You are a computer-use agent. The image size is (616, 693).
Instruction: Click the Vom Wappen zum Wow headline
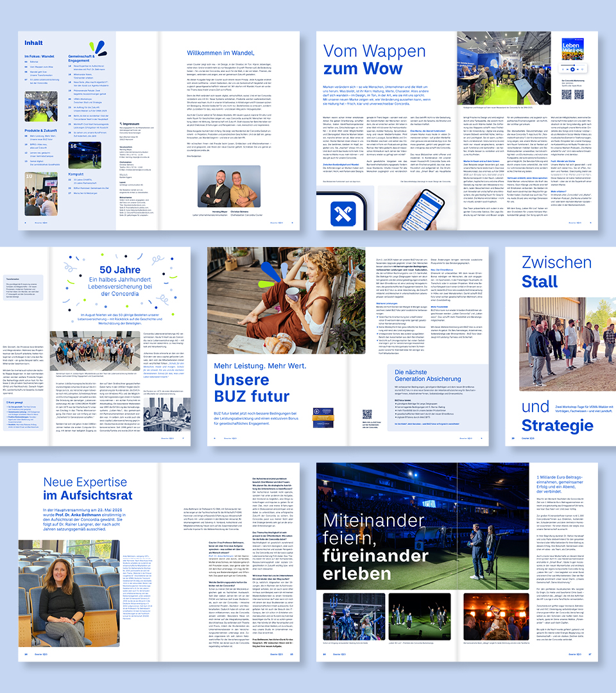coord(363,60)
